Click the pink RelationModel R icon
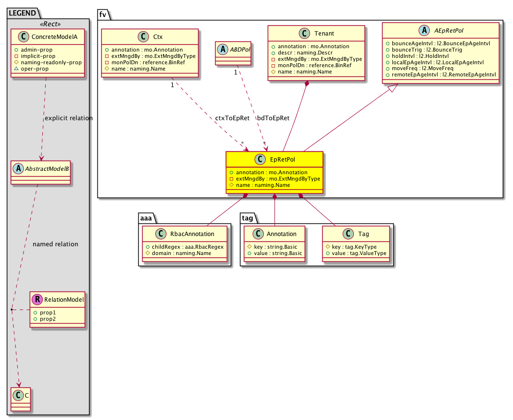This screenshot has height=420, width=513. 37,299
